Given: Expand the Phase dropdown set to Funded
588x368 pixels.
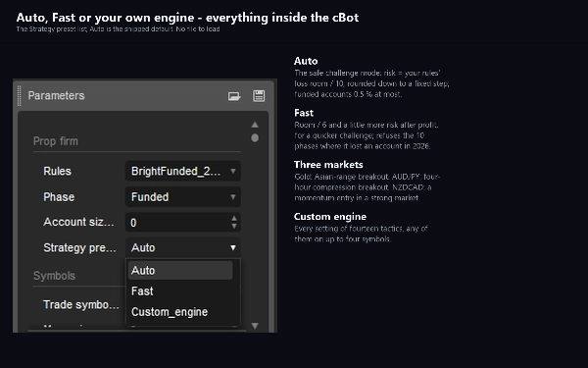Looking at the screenshot, I should [x=183, y=197].
